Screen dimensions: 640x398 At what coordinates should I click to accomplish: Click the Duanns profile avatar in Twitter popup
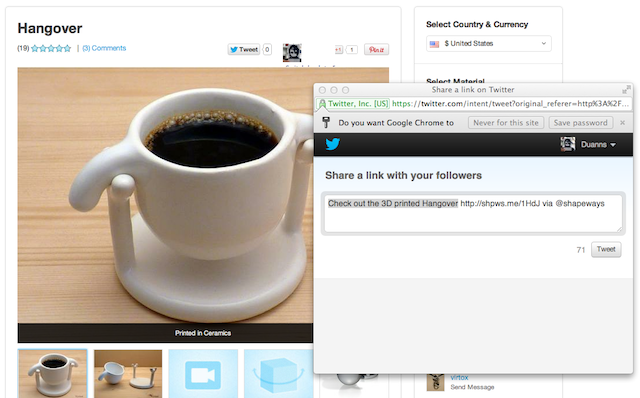click(568, 144)
